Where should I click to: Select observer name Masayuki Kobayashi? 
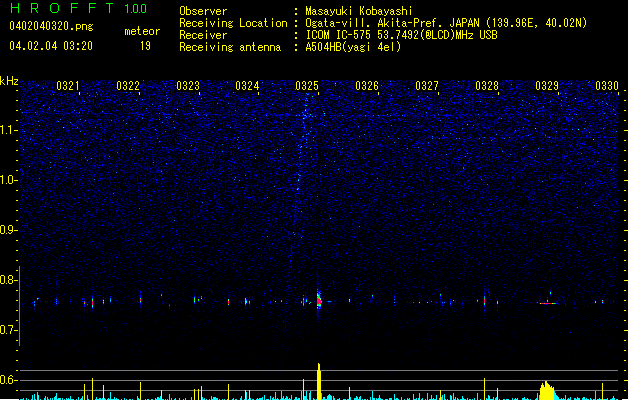click(x=359, y=11)
